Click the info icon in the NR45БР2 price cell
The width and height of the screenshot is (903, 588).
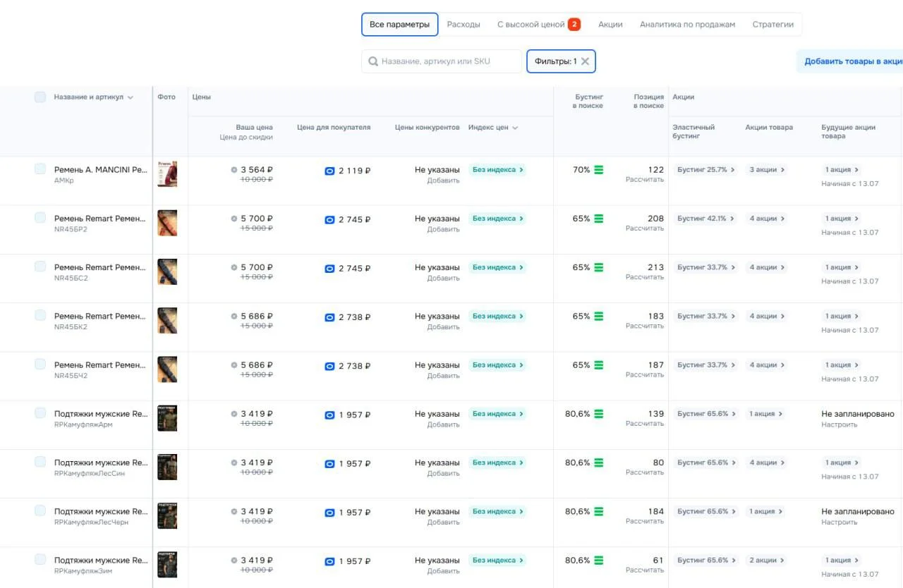click(234, 219)
